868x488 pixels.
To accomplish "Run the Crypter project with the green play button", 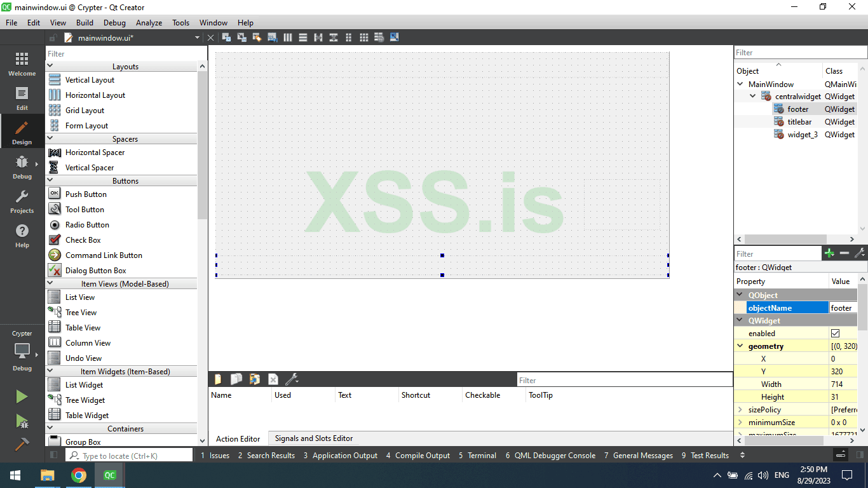I will click(x=21, y=396).
